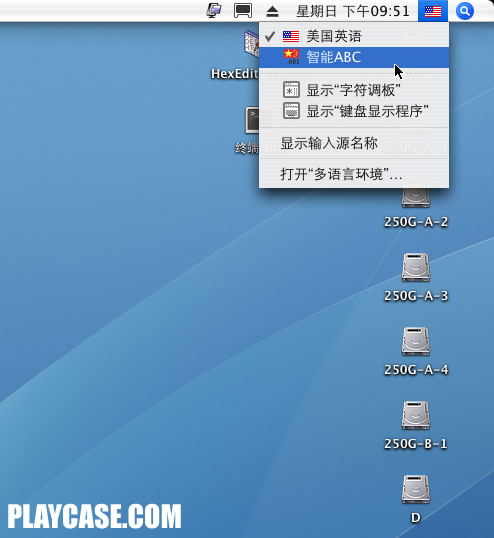This screenshot has width=494, height=538.
Task: Select the HexEdit application icon
Action: pyautogui.click(x=251, y=44)
